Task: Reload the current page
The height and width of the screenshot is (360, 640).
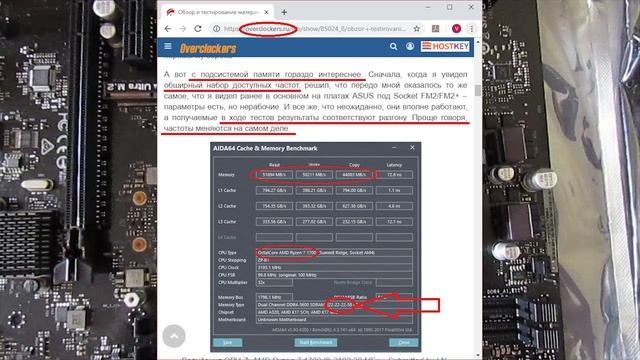Action: coord(198,29)
